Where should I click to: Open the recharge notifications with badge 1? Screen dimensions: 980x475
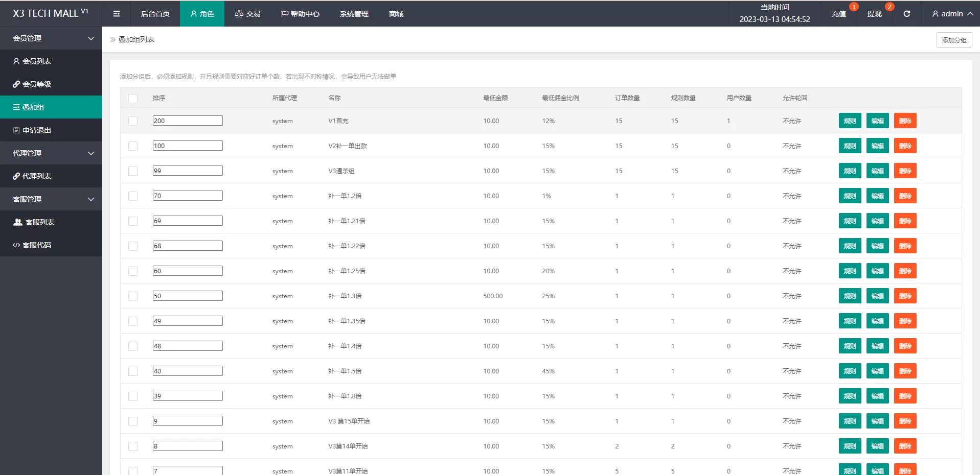[x=838, y=14]
